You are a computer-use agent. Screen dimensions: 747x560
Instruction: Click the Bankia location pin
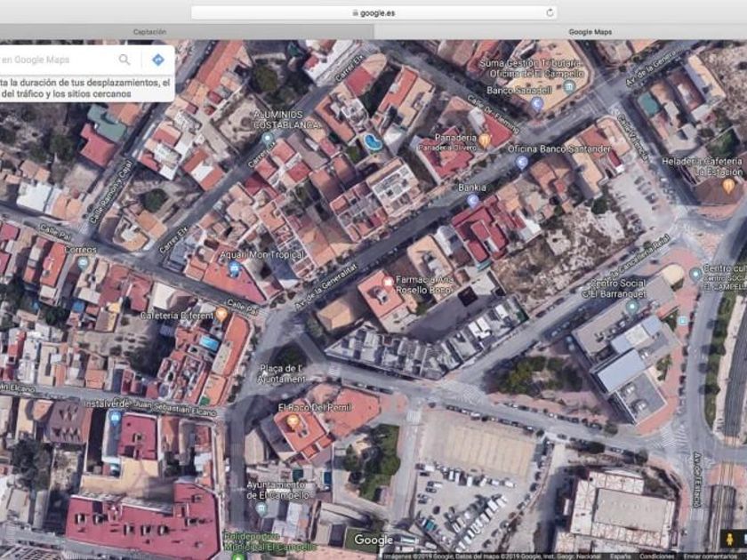[473, 202]
